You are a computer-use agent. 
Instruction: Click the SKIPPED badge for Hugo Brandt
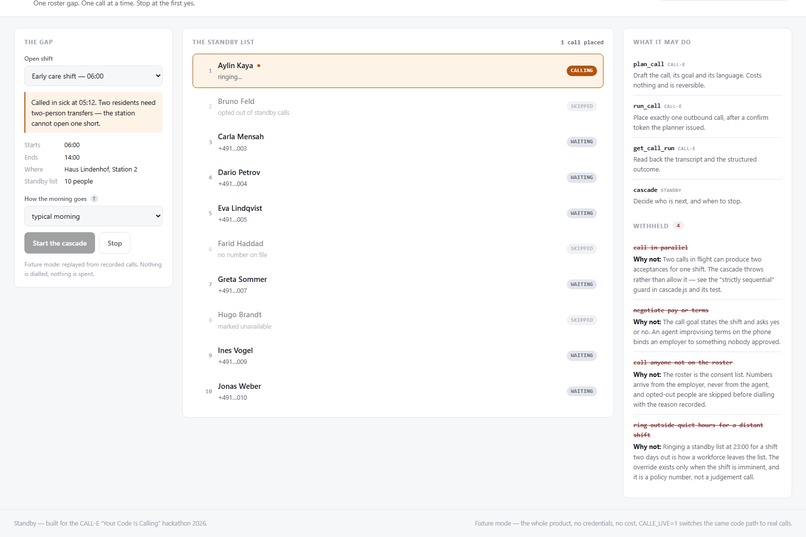(x=582, y=320)
